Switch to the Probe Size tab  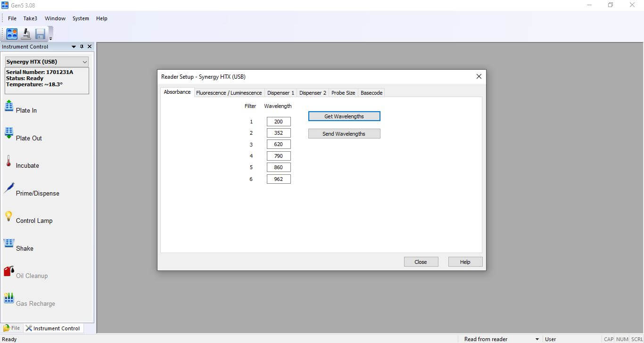point(343,93)
